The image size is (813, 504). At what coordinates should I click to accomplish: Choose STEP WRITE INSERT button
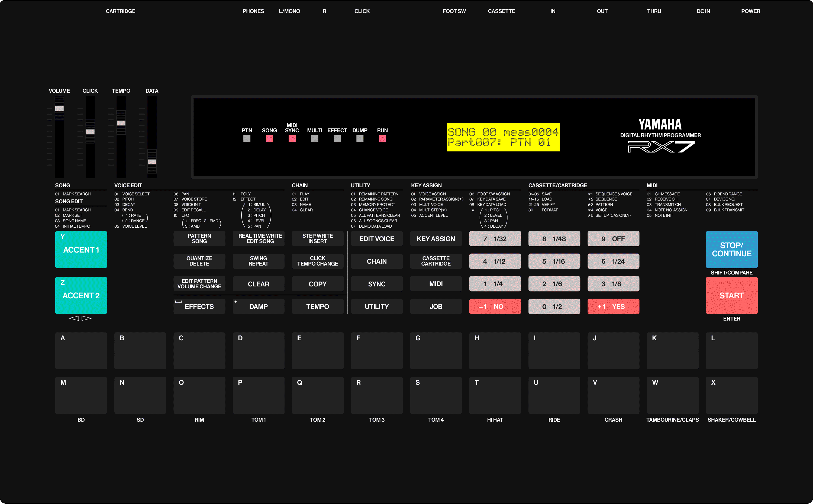pos(318,239)
